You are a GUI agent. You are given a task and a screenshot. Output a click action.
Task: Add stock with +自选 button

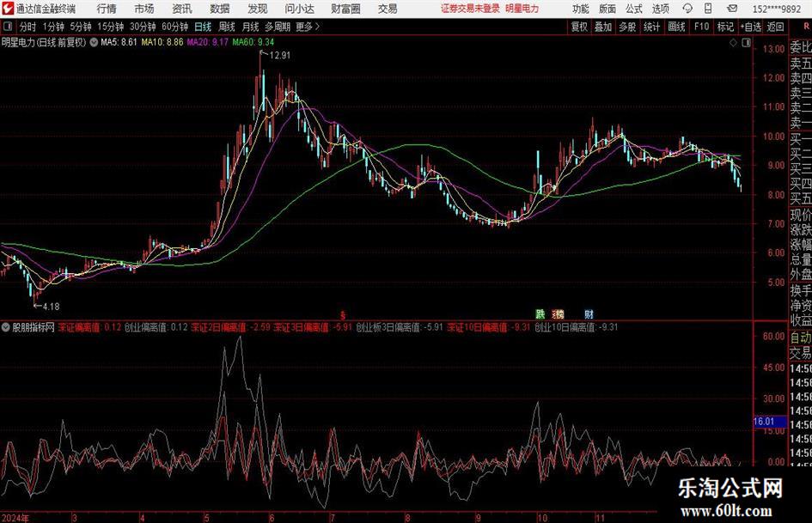pos(751,27)
